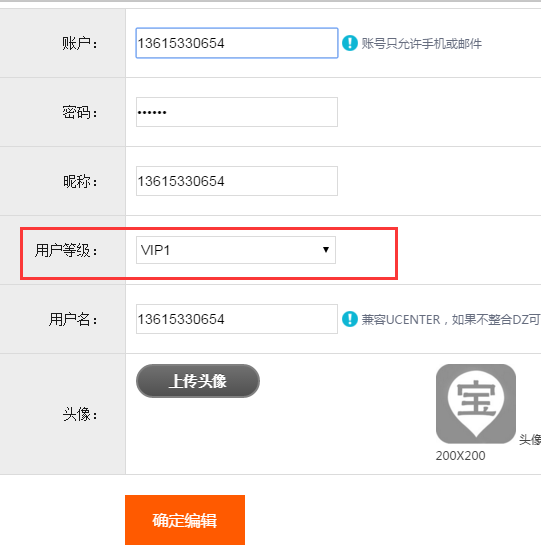Open the 用户等级 VIP1 dropdown

[x=236, y=250]
